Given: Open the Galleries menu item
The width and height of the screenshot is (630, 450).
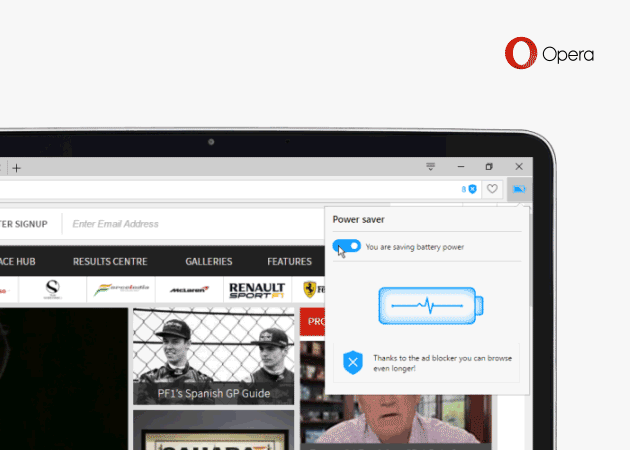Looking at the screenshot, I should click(x=209, y=262).
